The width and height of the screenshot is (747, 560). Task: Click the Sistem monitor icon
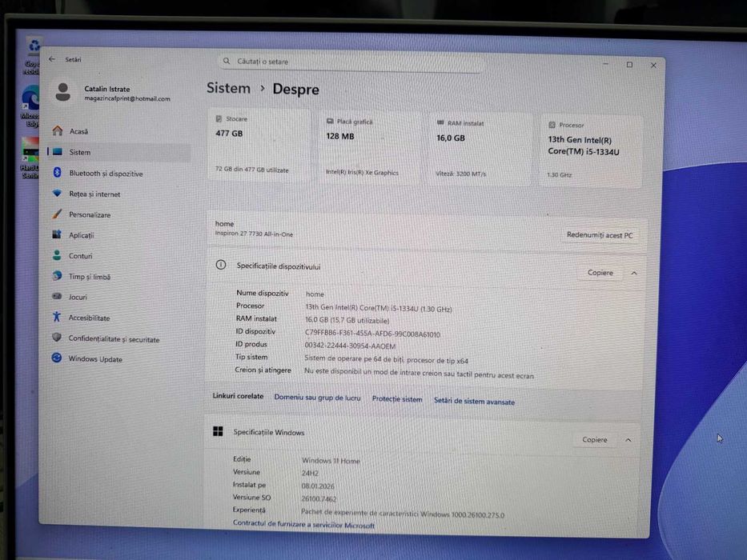tap(57, 151)
